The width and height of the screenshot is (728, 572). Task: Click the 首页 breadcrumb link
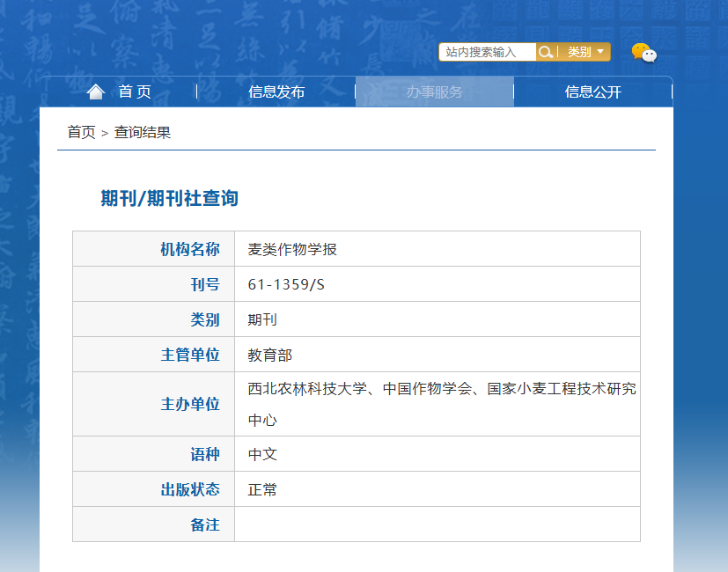click(81, 132)
